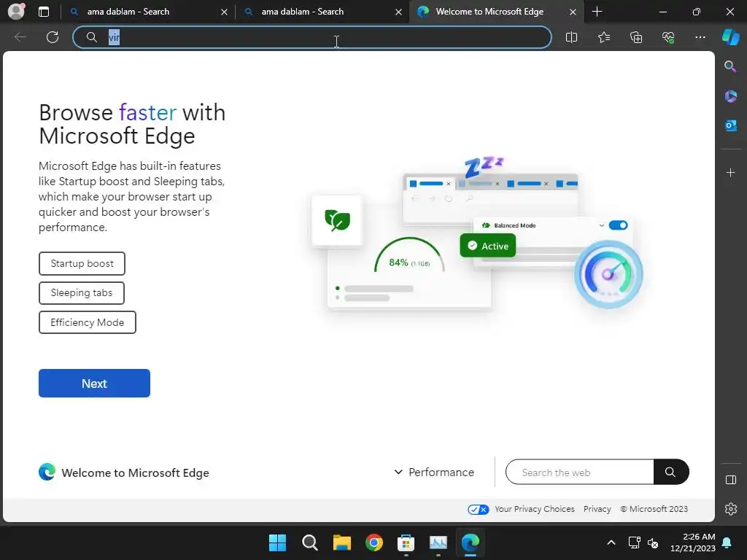Open taskbar Search
The image size is (747, 560).
309,542
